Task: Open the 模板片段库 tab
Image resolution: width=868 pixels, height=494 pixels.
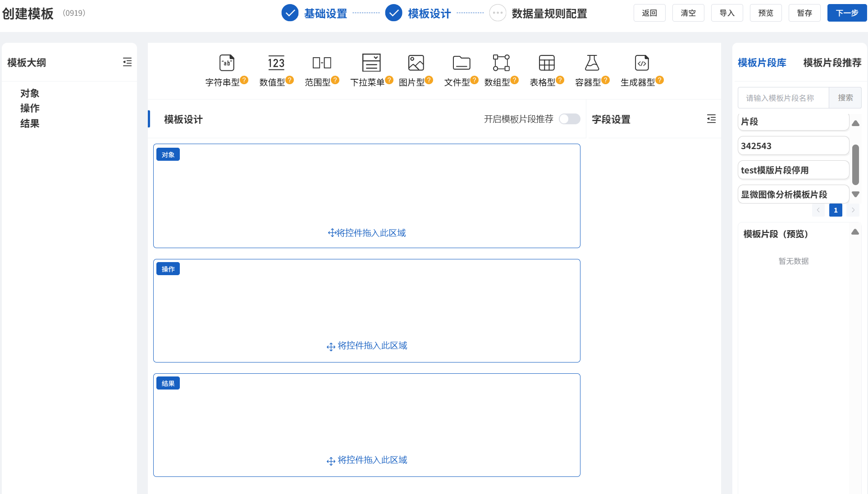Action: (762, 63)
